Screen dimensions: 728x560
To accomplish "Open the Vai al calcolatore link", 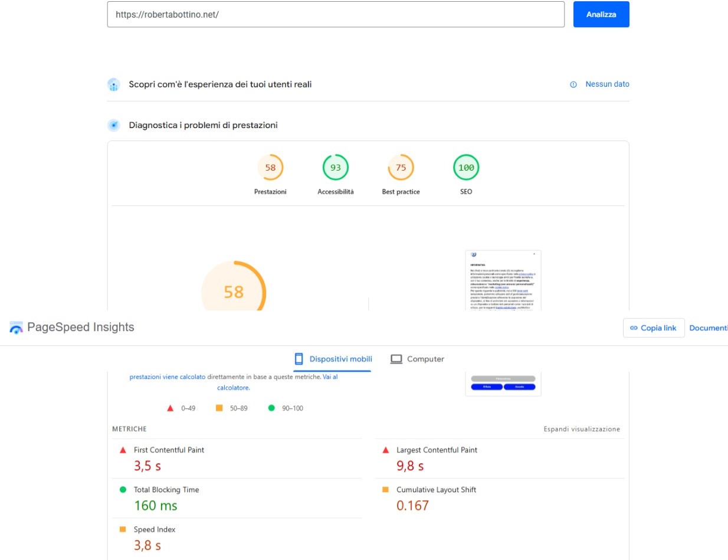I will tap(277, 382).
